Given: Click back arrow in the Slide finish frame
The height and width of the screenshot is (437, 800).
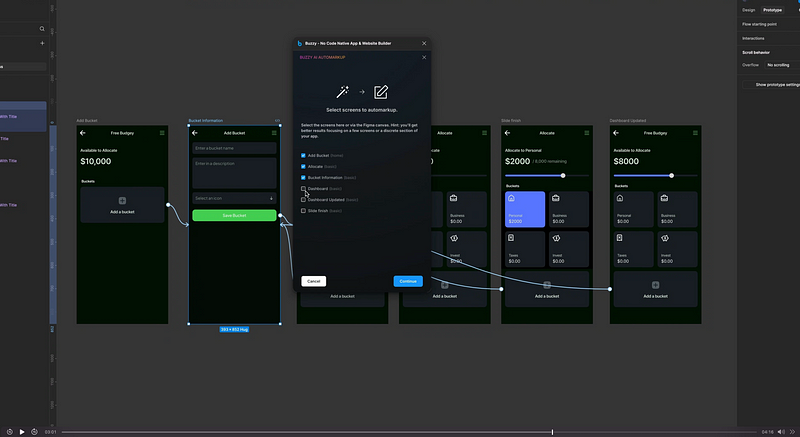Looking at the screenshot, I should click(x=507, y=133).
